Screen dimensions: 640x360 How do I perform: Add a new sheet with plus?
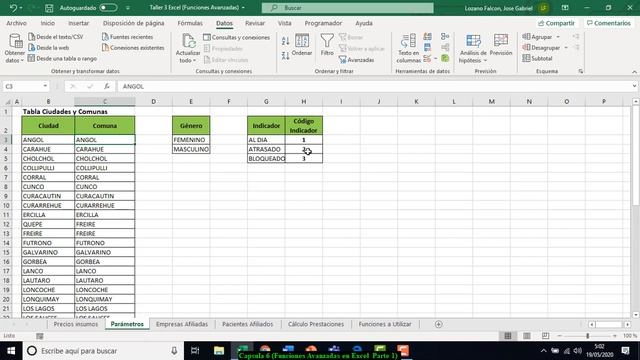[438, 324]
